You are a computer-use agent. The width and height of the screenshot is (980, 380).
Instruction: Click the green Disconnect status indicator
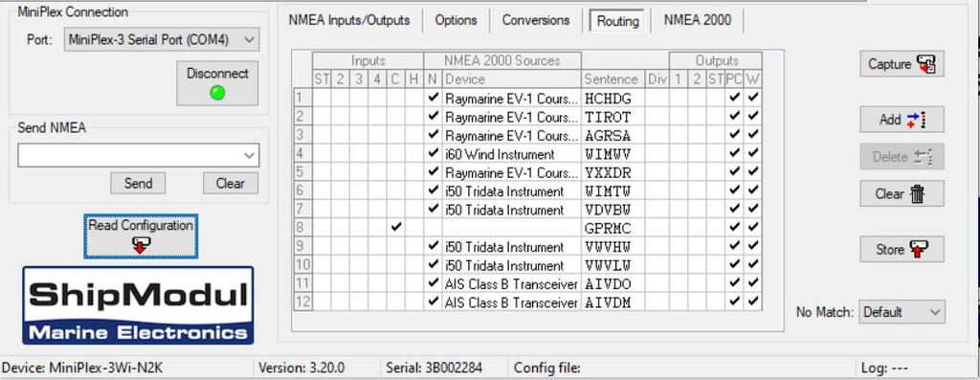pos(217,93)
